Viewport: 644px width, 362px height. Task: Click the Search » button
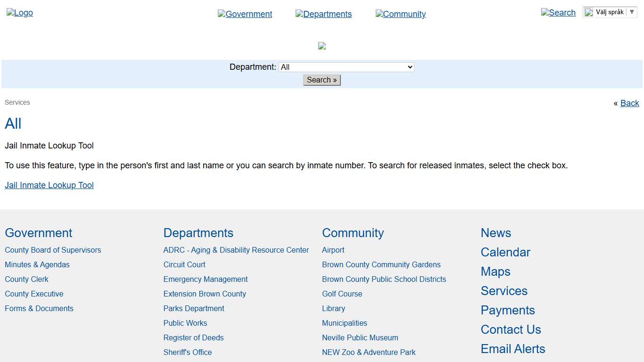click(322, 80)
